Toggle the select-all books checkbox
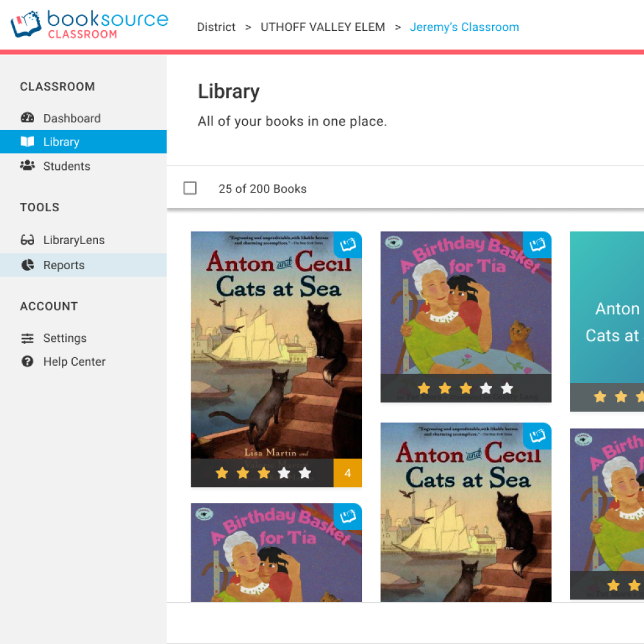644x644 pixels. 190,188
